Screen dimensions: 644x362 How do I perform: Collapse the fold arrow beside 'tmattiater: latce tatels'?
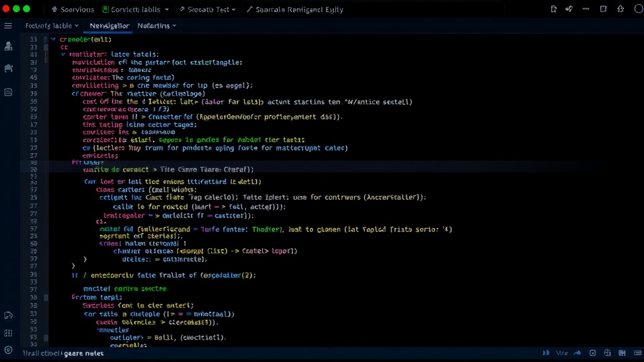click(64, 54)
